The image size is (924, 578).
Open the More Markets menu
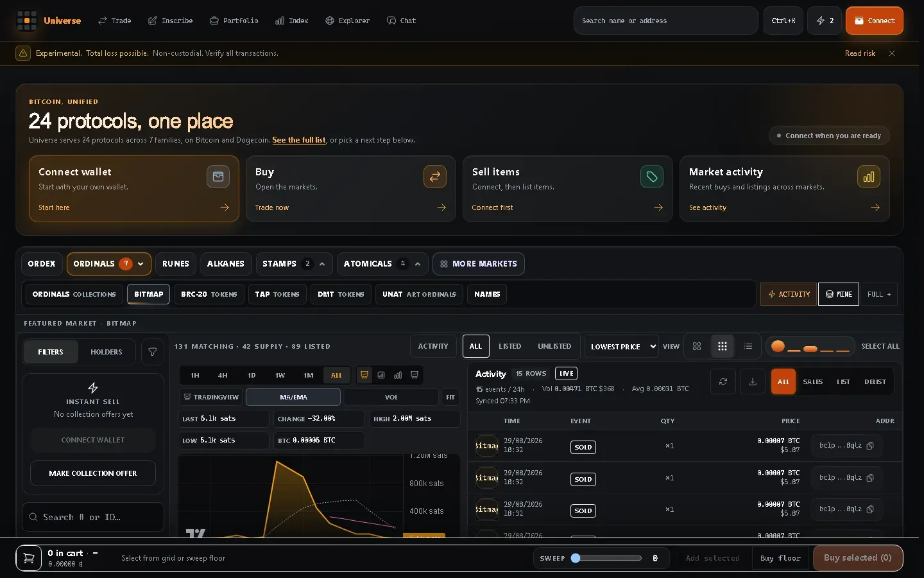pyautogui.click(x=479, y=264)
